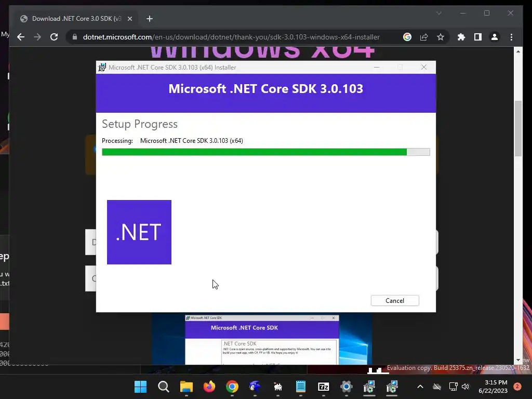Open the volume tray icon
The width and height of the screenshot is (532, 399).
pos(465,387)
